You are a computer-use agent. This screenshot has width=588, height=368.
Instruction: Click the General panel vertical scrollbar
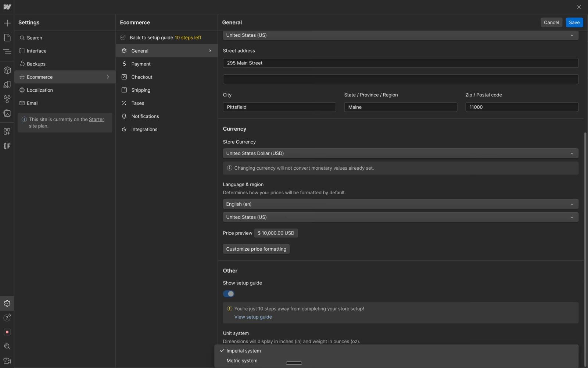(585, 250)
